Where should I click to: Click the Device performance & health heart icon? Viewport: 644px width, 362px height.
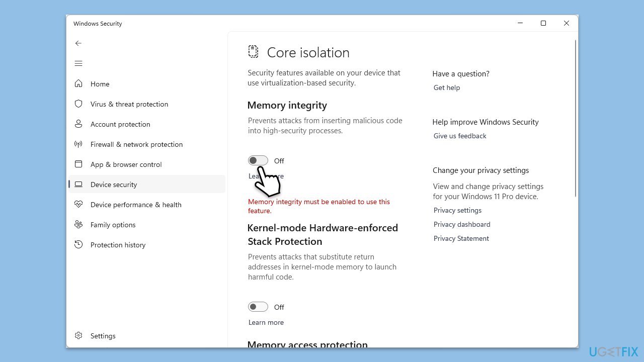coord(78,205)
